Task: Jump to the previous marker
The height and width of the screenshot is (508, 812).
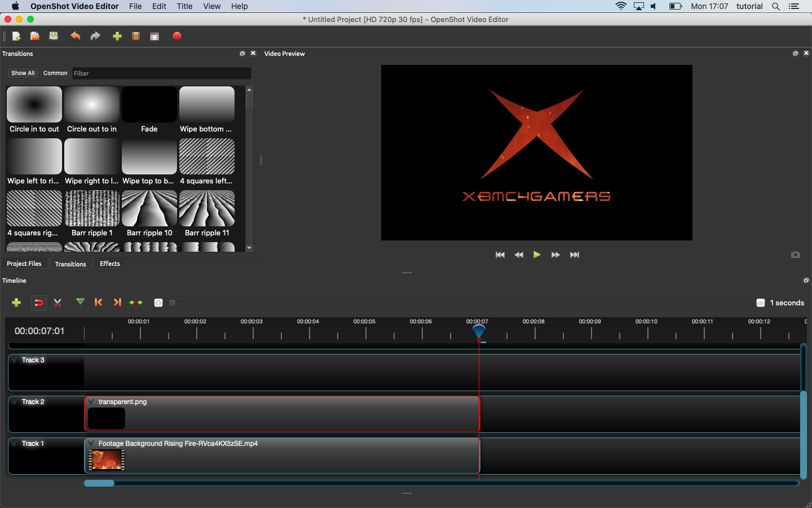Action: coord(99,303)
